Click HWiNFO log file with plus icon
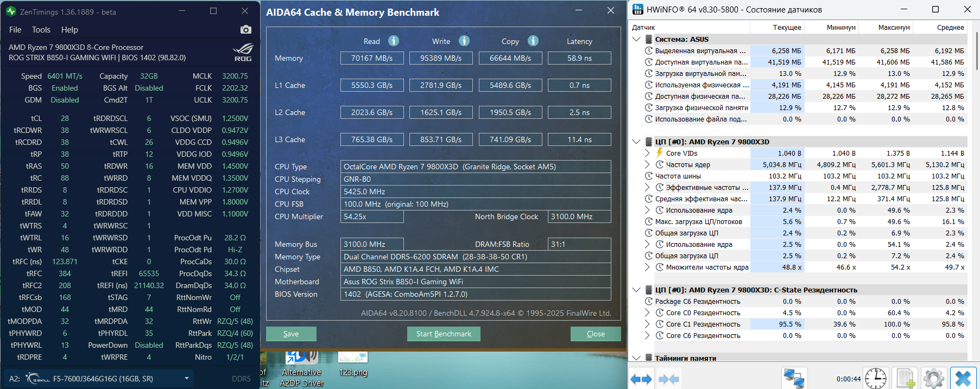This screenshot has height=389, width=980. pyautogui.click(x=906, y=379)
